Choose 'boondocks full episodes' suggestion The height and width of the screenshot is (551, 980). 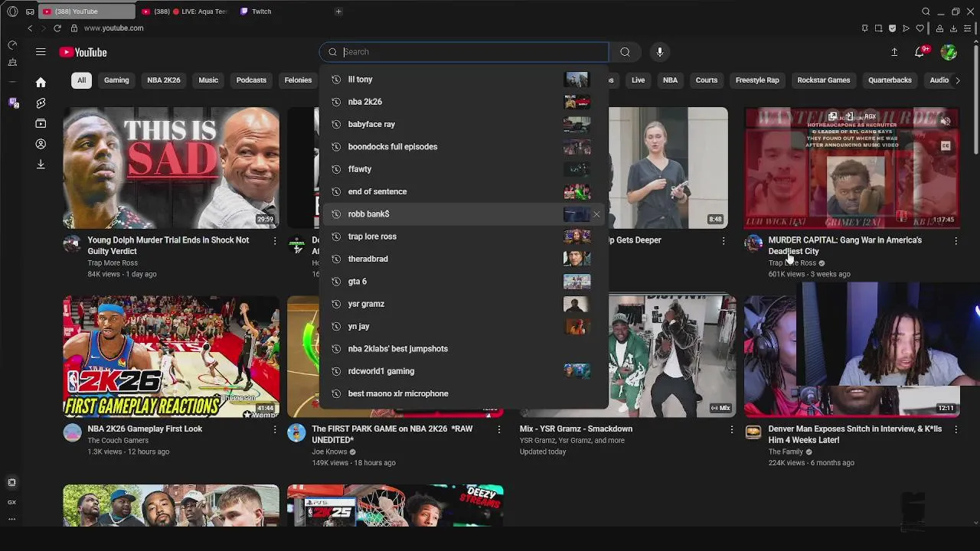tap(463, 147)
